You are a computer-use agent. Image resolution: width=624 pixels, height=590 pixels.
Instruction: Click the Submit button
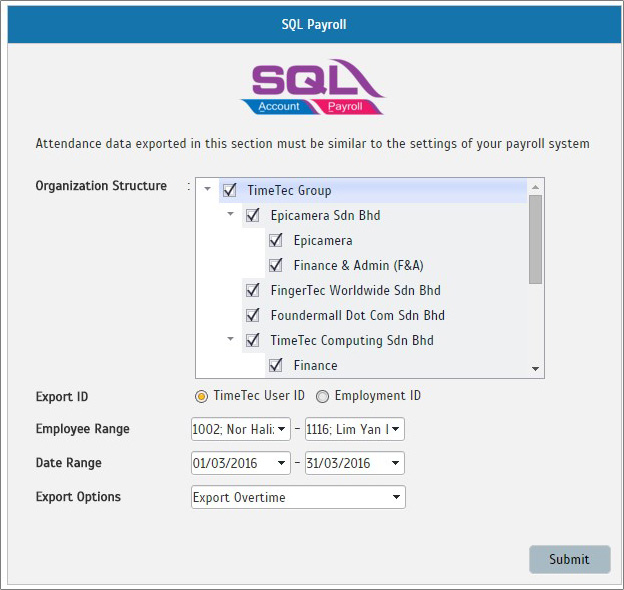[x=569, y=559]
